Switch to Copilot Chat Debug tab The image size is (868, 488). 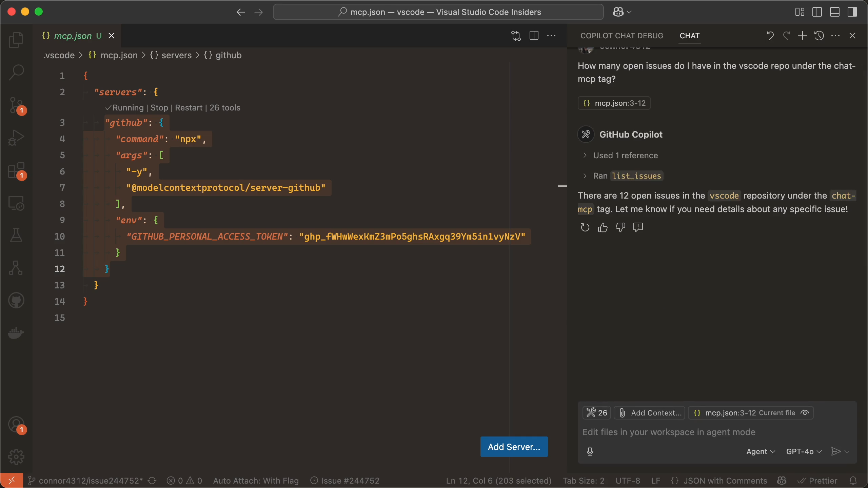(x=622, y=36)
